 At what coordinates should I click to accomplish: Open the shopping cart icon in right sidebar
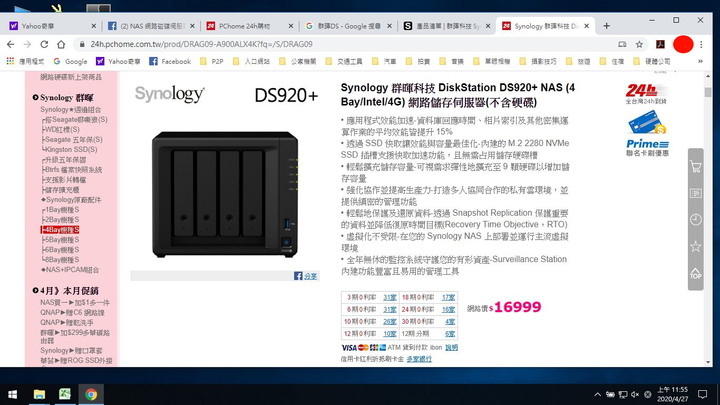695,167
